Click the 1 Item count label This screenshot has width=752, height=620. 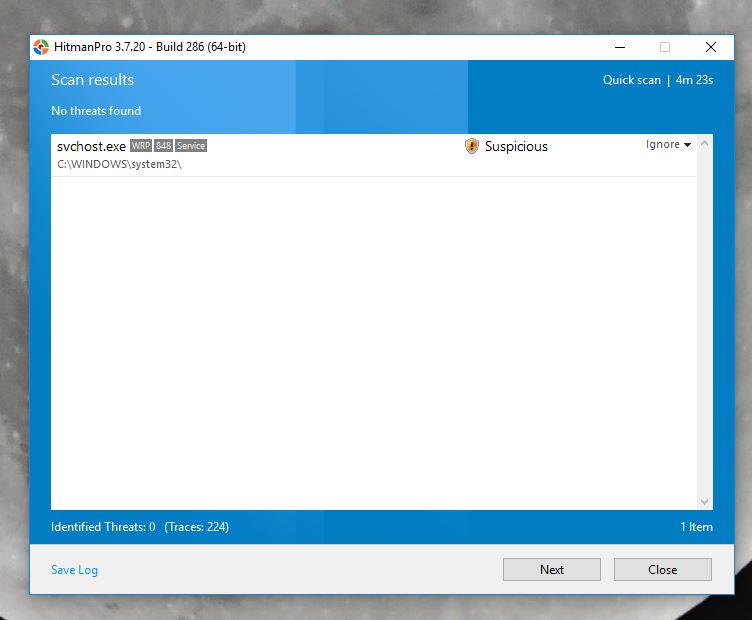tap(696, 526)
